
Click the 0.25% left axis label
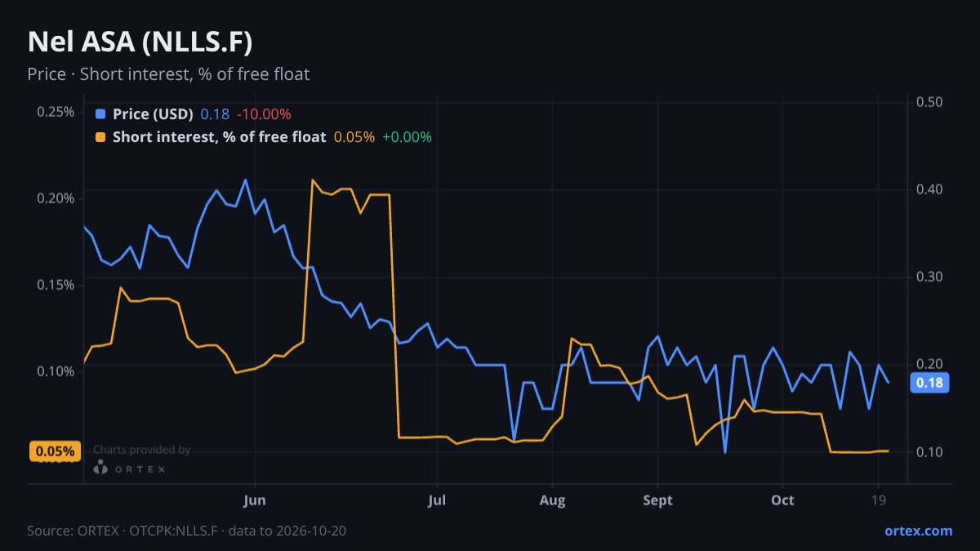coord(56,112)
